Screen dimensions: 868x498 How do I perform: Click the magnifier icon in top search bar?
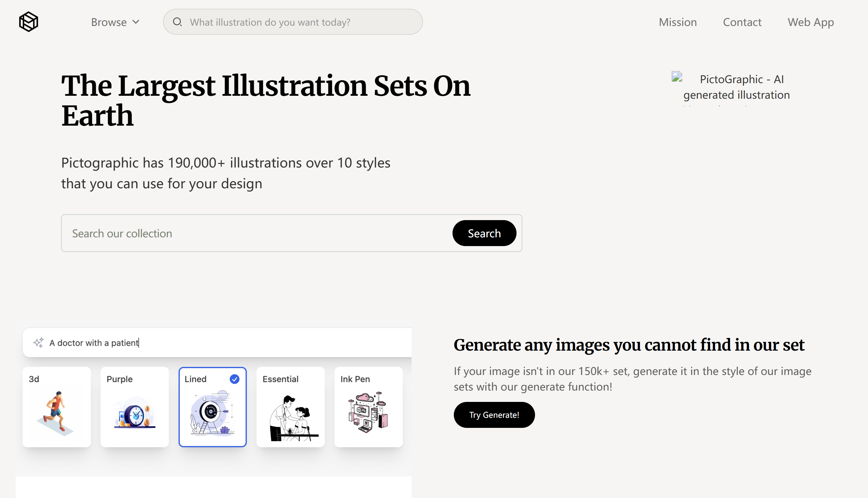tap(177, 22)
